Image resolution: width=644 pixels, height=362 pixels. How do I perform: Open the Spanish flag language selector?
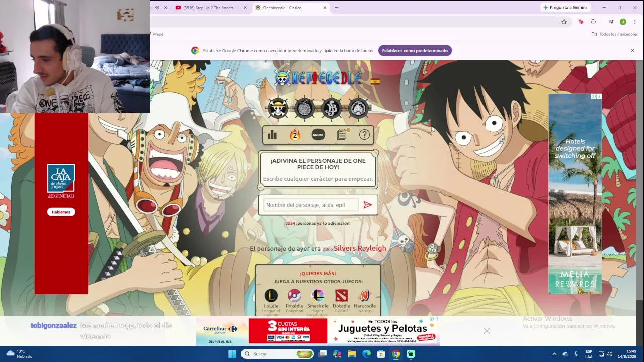[x=375, y=81]
